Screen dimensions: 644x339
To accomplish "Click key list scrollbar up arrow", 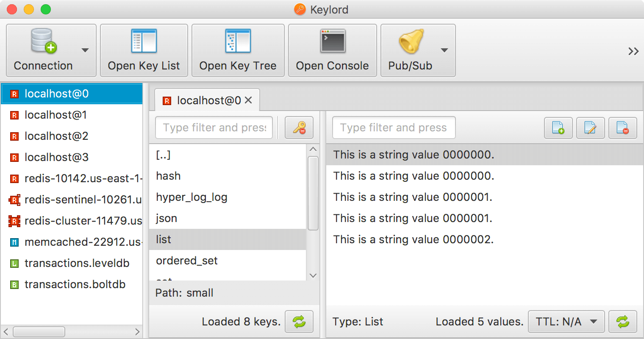I will 313,149.
